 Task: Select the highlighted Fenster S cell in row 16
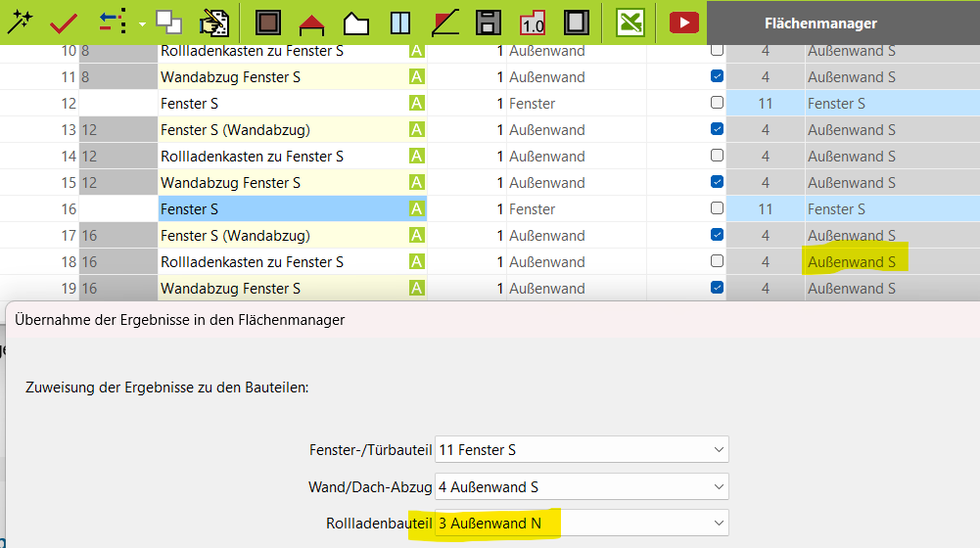pos(282,208)
